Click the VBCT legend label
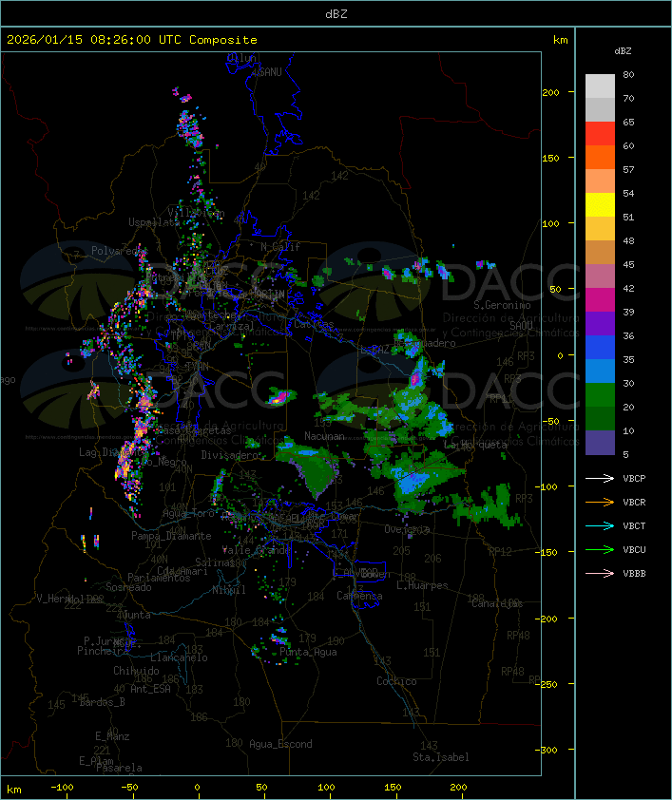Viewport: 672px width, 800px height. pos(634,526)
